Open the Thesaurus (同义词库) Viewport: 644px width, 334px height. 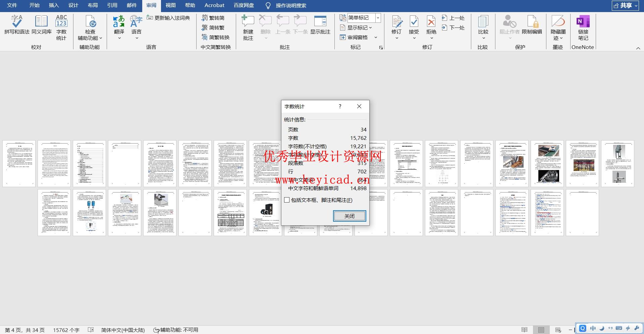(41, 24)
